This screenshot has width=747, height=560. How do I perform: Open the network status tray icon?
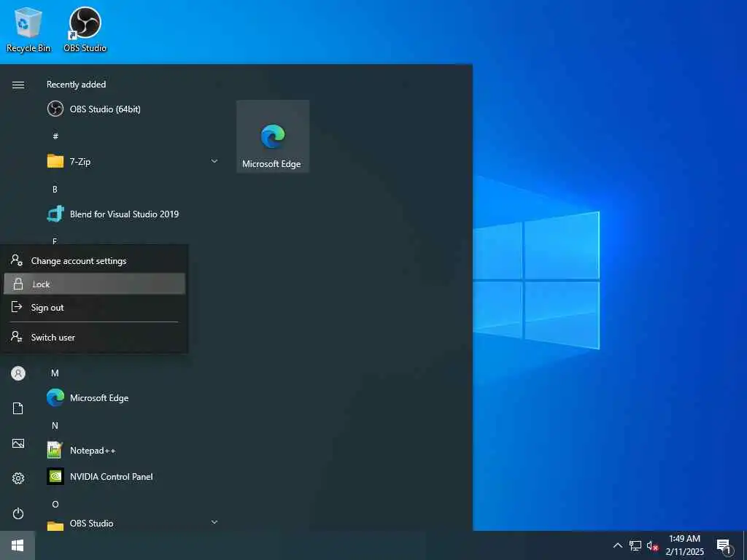(x=635, y=545)
